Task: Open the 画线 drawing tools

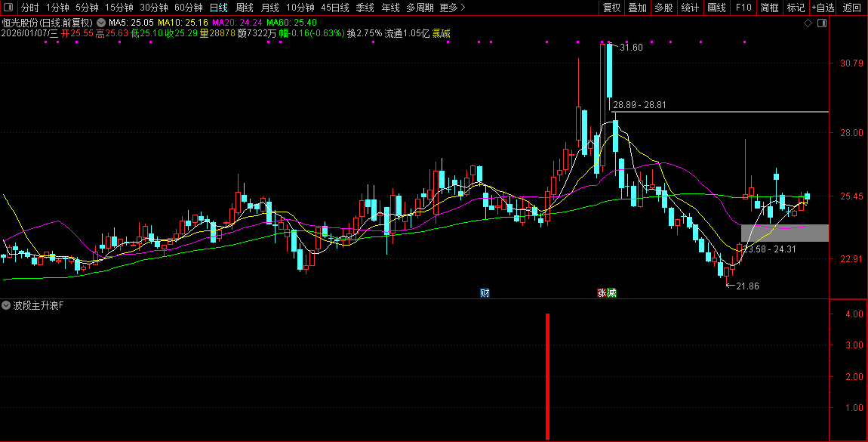Action: click(716, 8)
